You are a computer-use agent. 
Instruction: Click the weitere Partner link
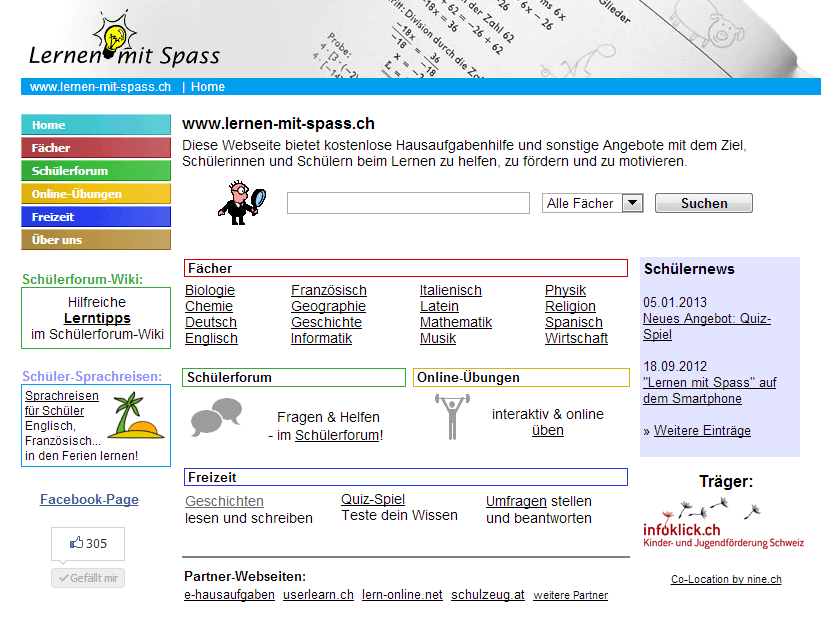[x=571, y=596]
